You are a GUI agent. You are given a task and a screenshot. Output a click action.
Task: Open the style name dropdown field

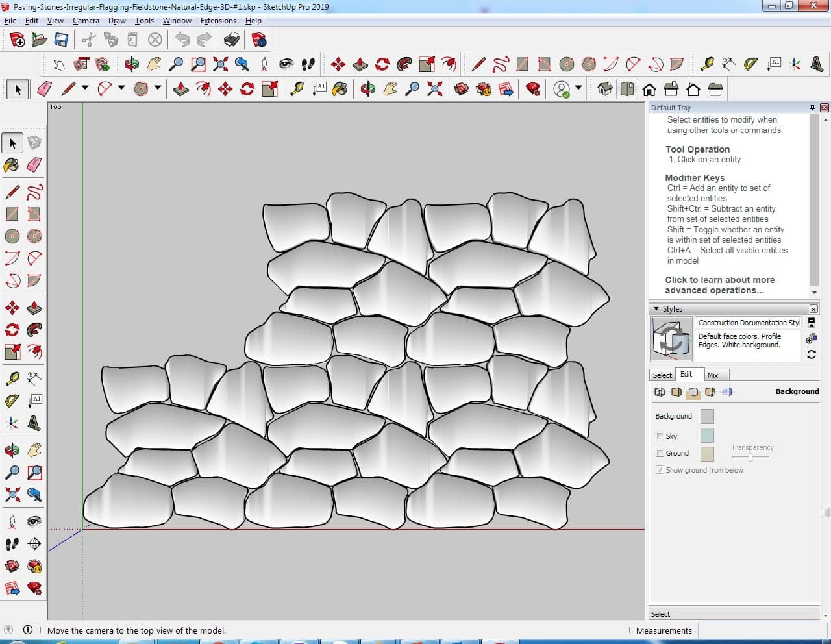tap(748, 323)
